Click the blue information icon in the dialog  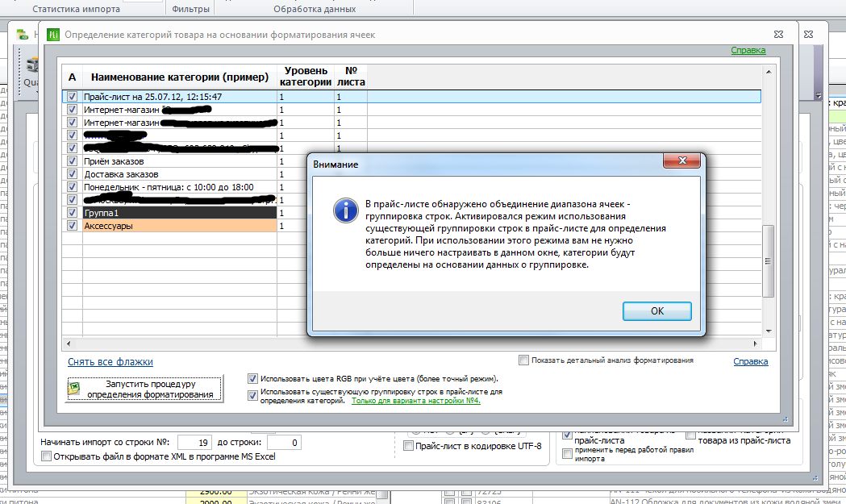pos(345,210)
